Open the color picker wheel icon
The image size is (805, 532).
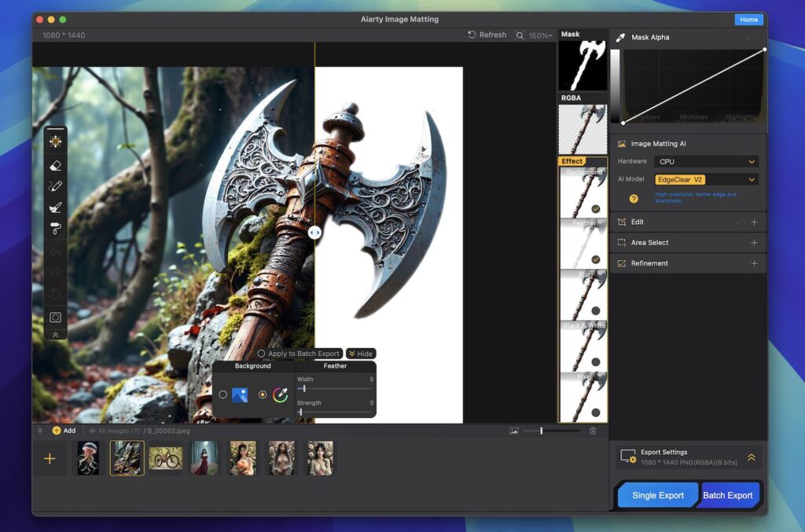click(280, 394)
